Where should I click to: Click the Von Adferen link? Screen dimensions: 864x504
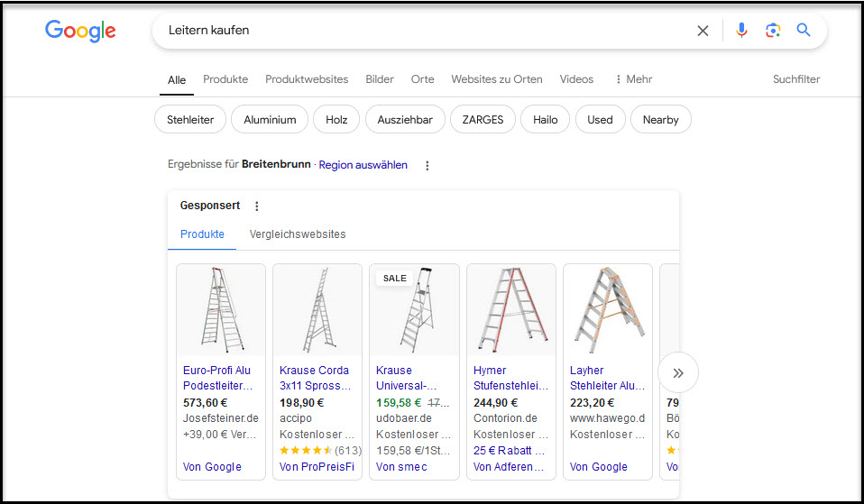pyautogui.click(x=509, y=467)
